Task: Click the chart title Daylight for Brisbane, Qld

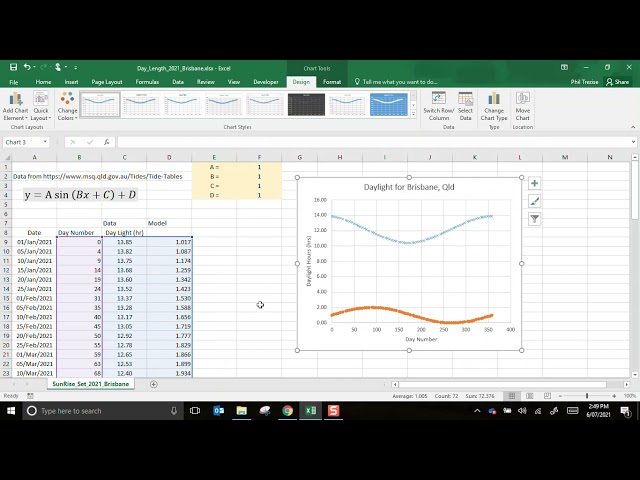Action: pos(409,187)
